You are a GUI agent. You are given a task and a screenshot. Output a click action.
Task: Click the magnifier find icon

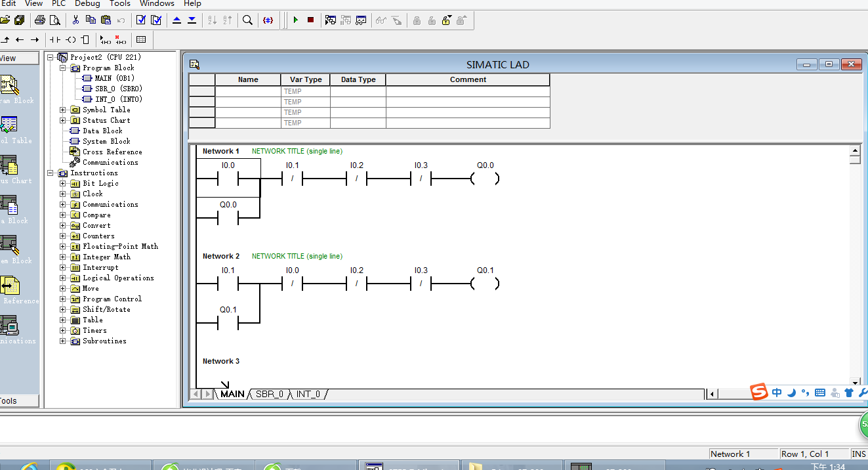pyautogui.click(x=247, y=20)
